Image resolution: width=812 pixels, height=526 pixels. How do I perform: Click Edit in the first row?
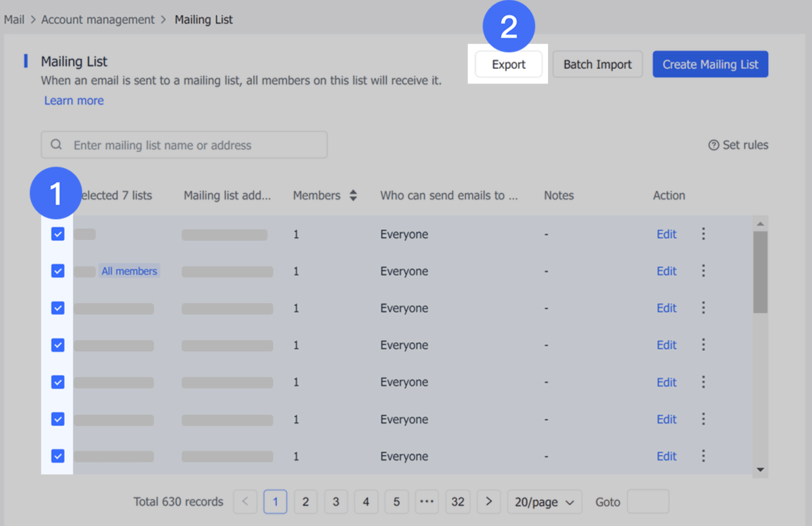(x=667, y=234)
